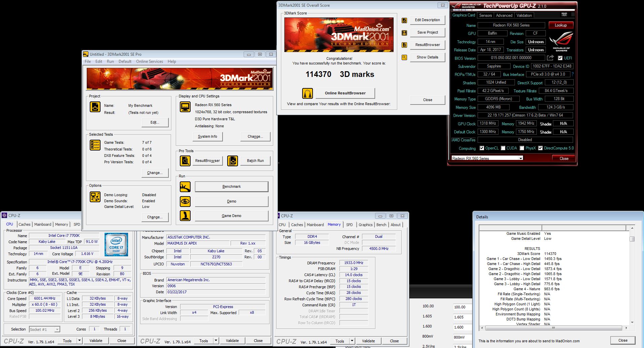Click the System Info button

(207, 136)
